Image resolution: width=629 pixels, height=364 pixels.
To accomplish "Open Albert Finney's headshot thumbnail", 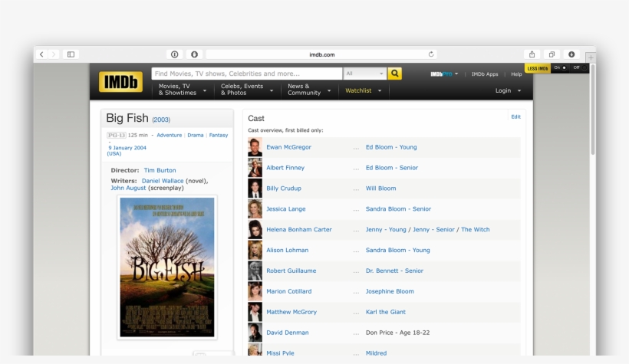I will click(255, 168).
